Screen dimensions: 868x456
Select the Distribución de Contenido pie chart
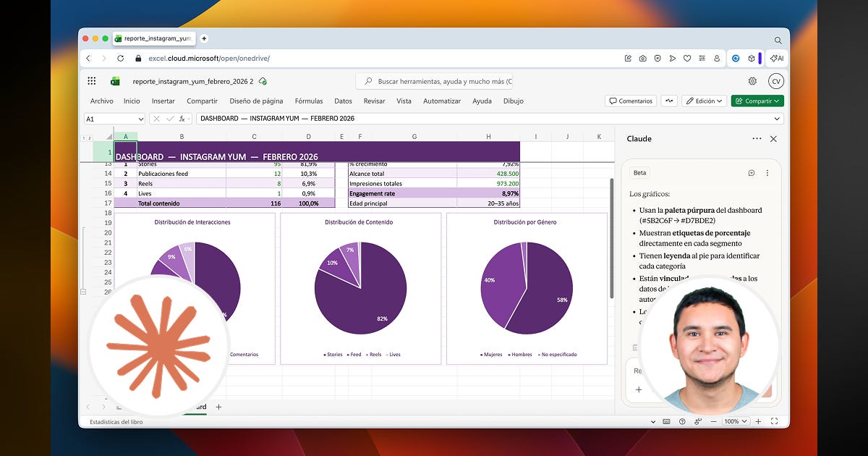click(x=359, y=288)
